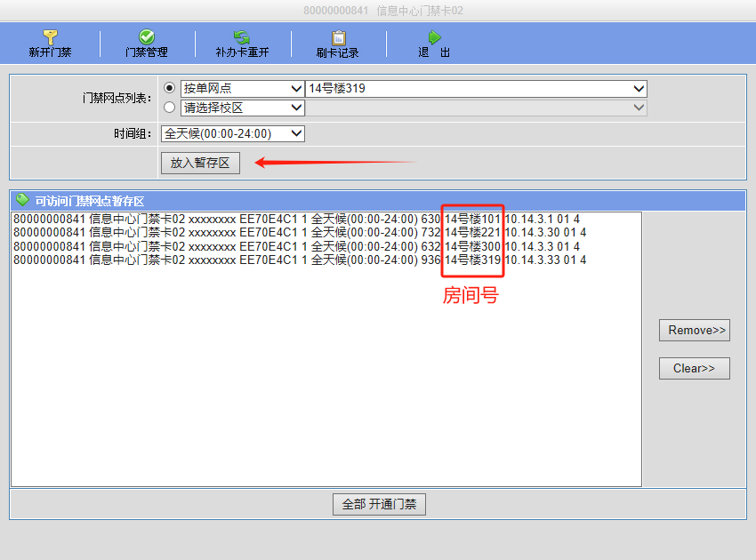Select the list row with 10.14.3.33

point(326,260)
